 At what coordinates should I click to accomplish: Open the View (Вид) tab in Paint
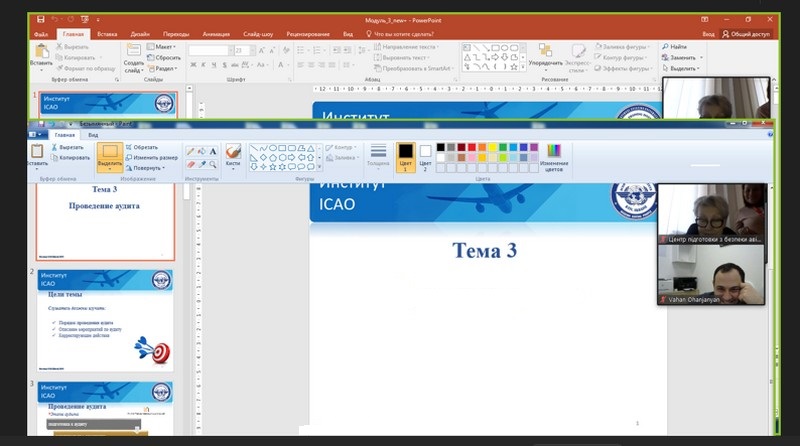(93, 133)
